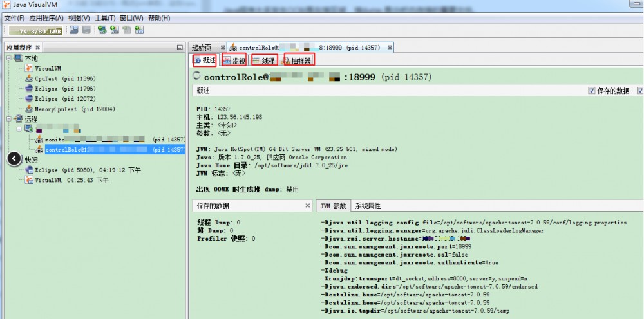644x319 pixels.
Task: Close the 起始页 tab
Action: (x=223, y=48)
